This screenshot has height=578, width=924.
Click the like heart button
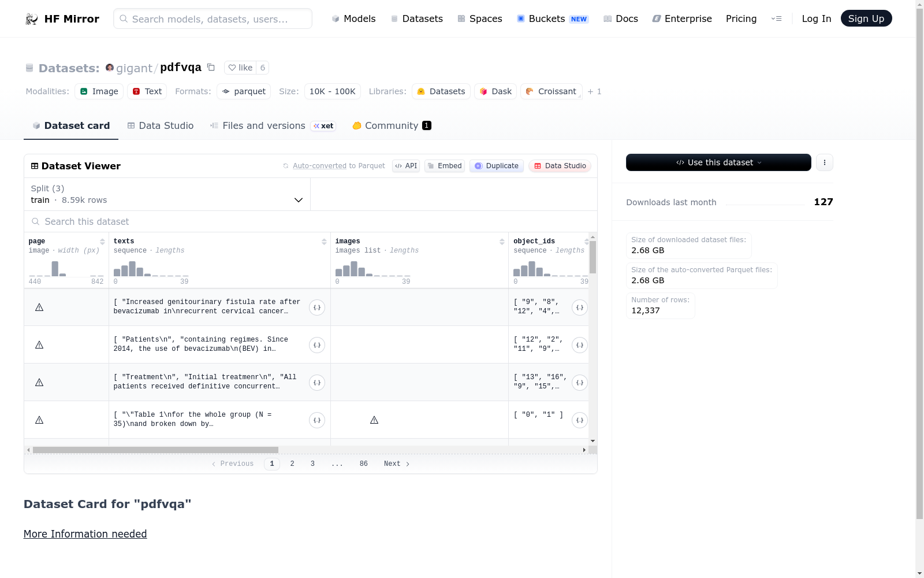(x=240, y=68)
